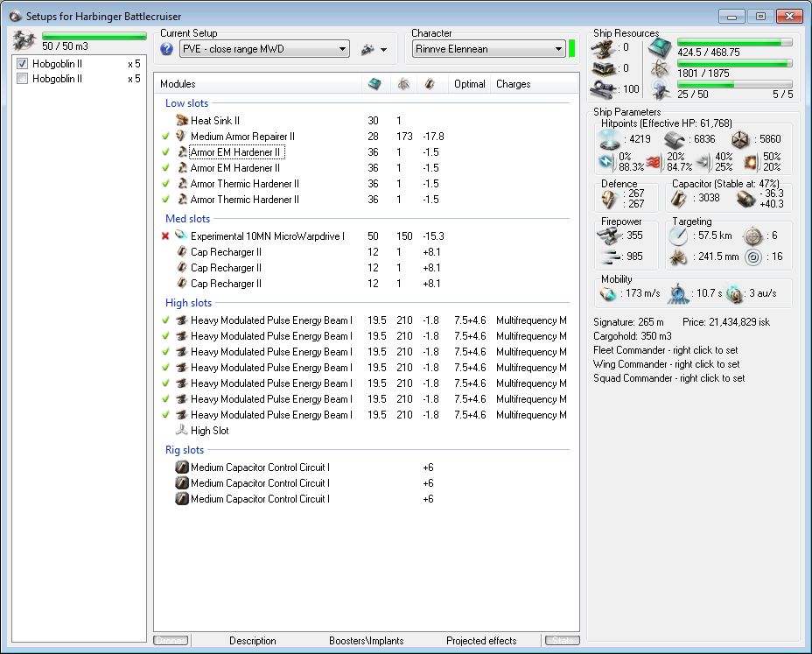Sort by CPU column header icon
The image size is (812, 654).
[374, 83]
